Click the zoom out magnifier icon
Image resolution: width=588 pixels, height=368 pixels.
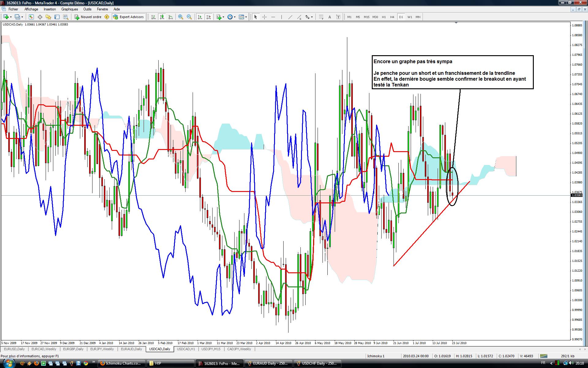(x=189, y=17)
